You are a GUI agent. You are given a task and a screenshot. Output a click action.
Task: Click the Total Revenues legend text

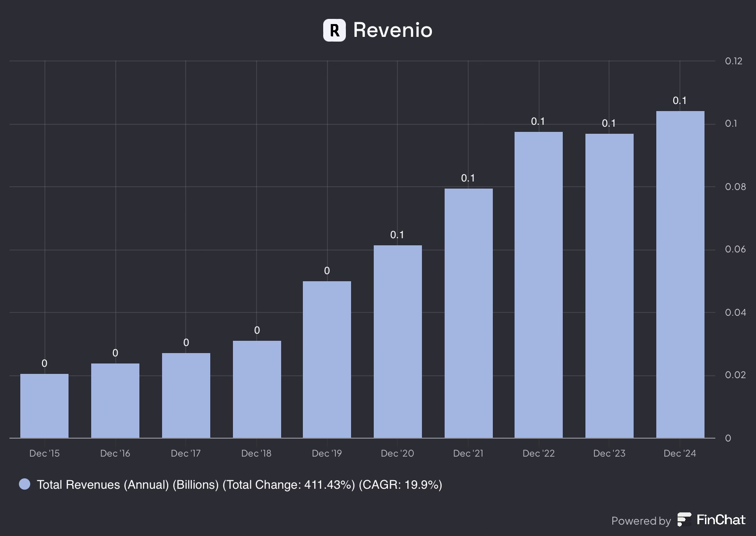point(240,484)
